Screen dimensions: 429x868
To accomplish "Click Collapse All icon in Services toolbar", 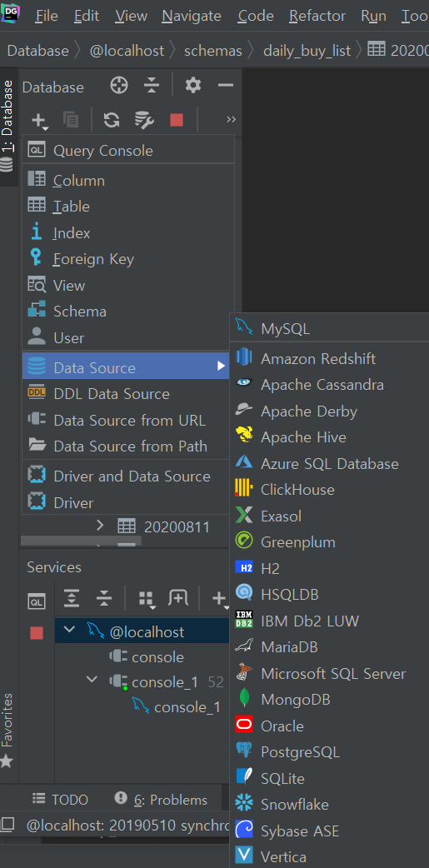I will pyautogui.click(x=104, y=598).
